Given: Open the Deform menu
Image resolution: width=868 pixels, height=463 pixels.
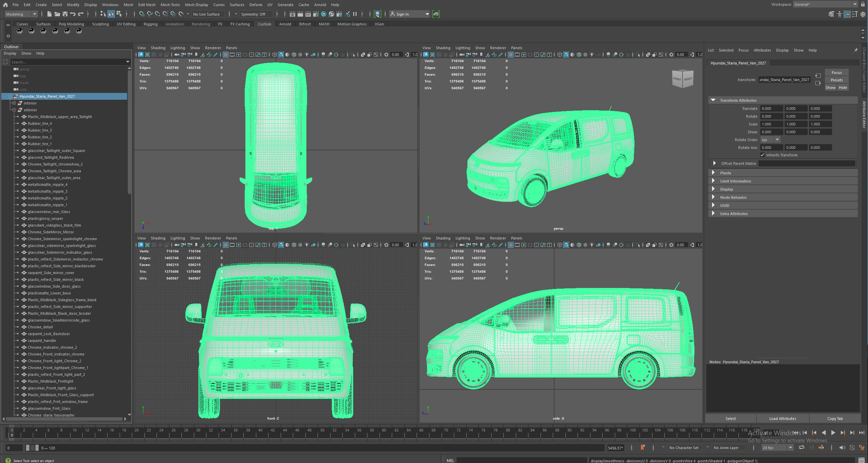Looking at the screenshot, I should (256, 5).
